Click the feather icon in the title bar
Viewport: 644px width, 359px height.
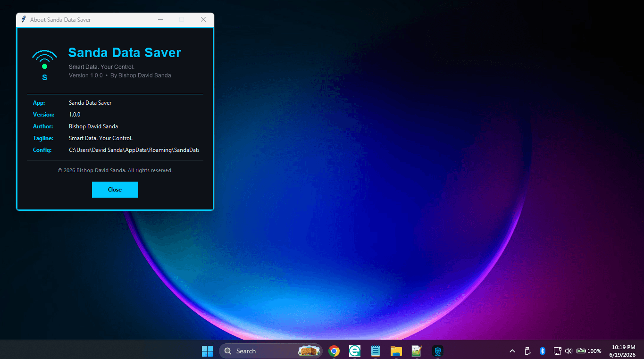pyautogui.click(x=23, y=20)
